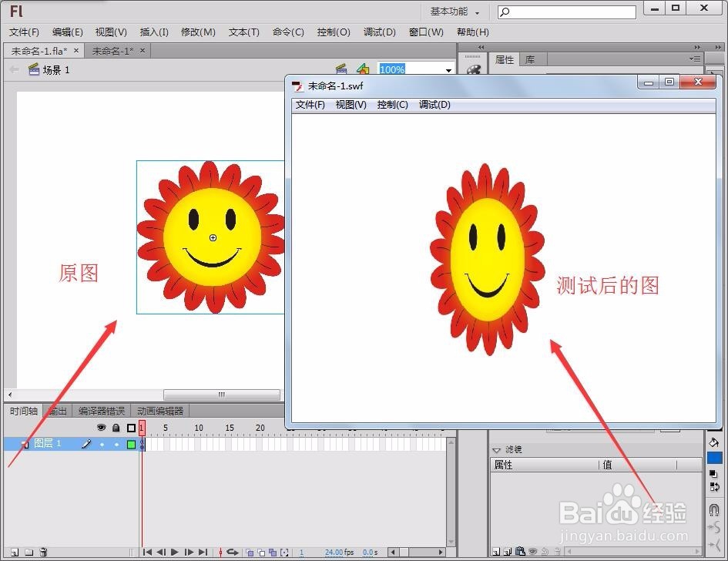Image resolution: width=728 pixels, height=561 pixels.
Task: Click the Swap Colors icon
Action: point(714,487)
